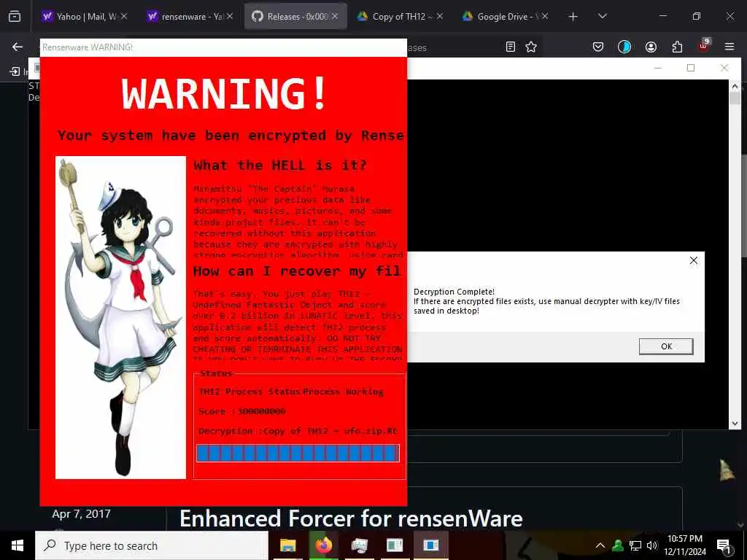This screenshot has width=747, height=560.
Task: Switch to the rensenware Yahoo search tab
Action: [x=186, y=17]
